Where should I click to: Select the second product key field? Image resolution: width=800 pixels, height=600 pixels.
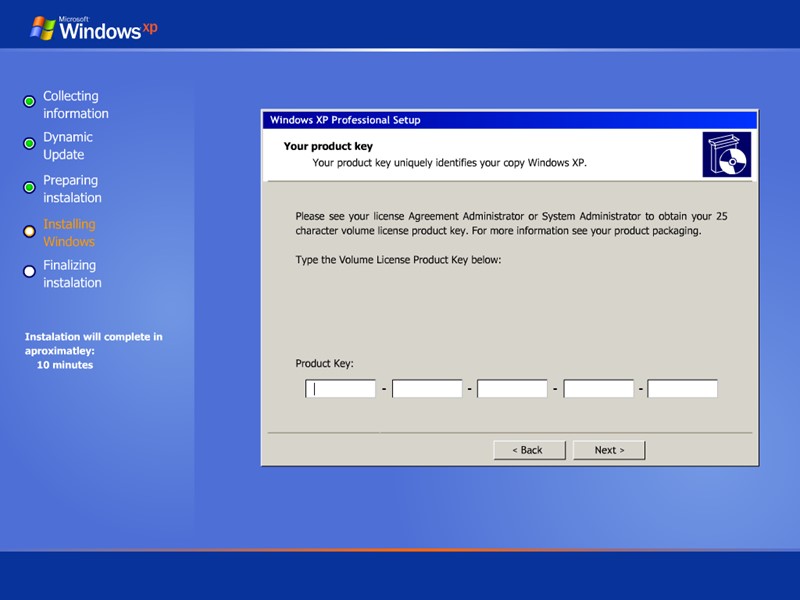(x=427, y=389)
